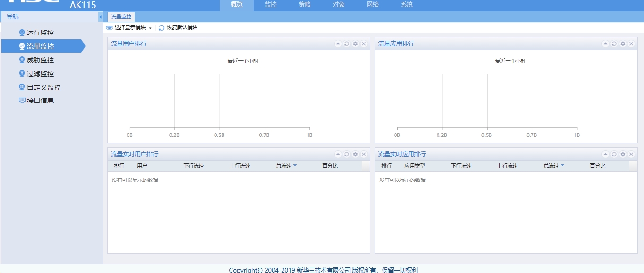Open the 策略 top menu
Screen dimensions: 644x273
305,5
